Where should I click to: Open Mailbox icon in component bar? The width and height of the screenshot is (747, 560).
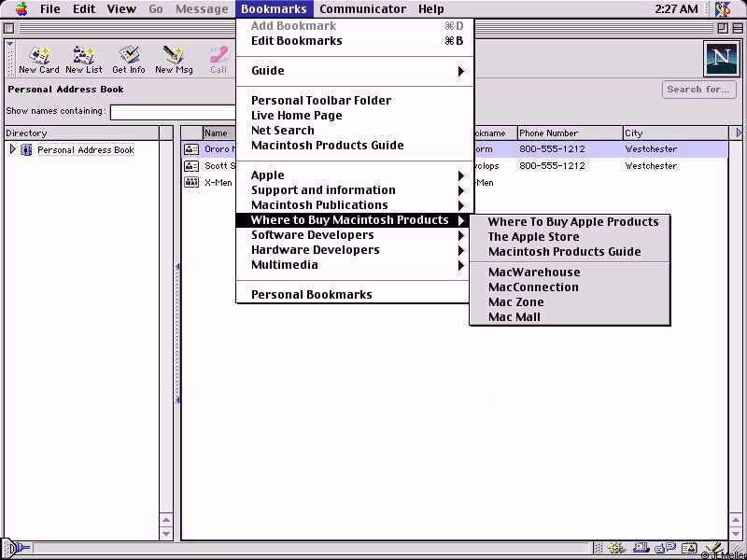(x=641, y=548)
